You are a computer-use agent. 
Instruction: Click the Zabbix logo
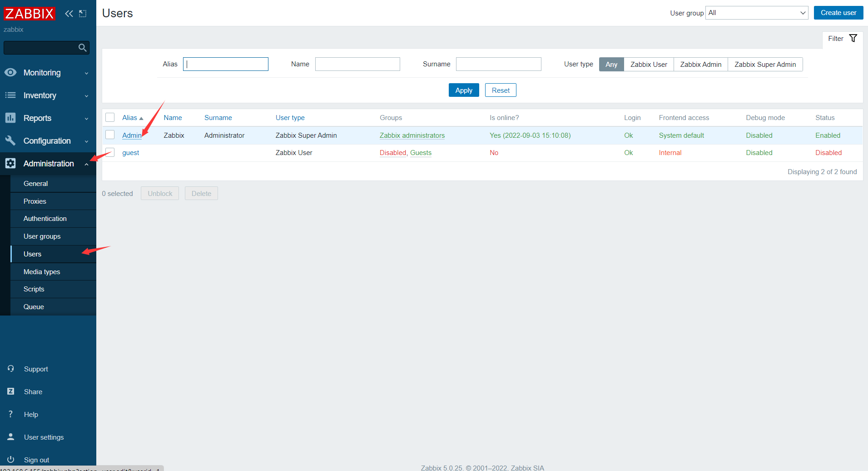(x=29, y=14)
